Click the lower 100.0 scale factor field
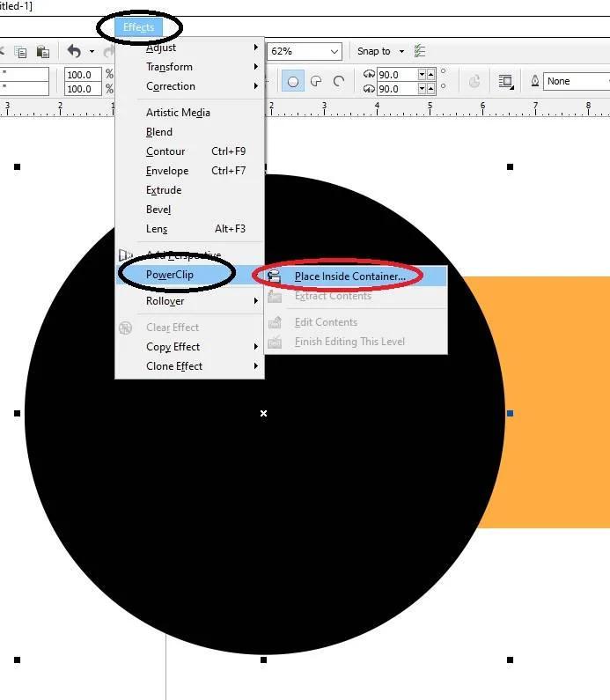Image resolution: width=610 pixels, height=700 pixels. pos(83,89)
